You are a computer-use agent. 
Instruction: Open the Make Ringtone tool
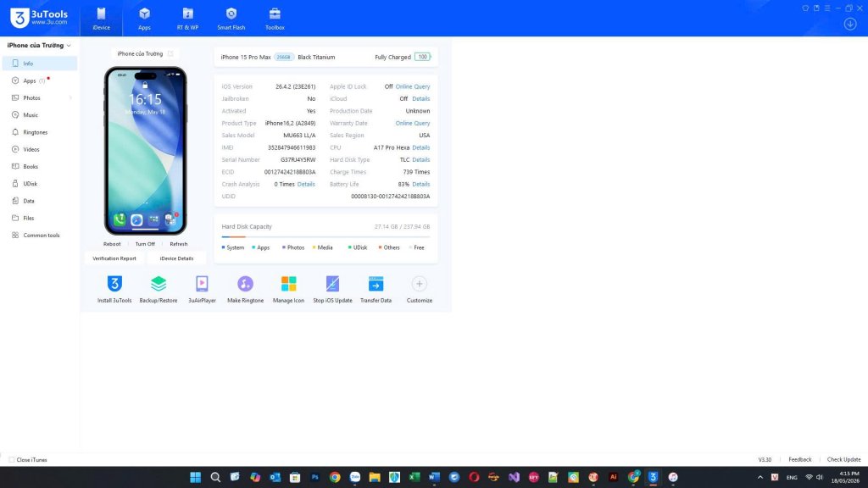245,289
